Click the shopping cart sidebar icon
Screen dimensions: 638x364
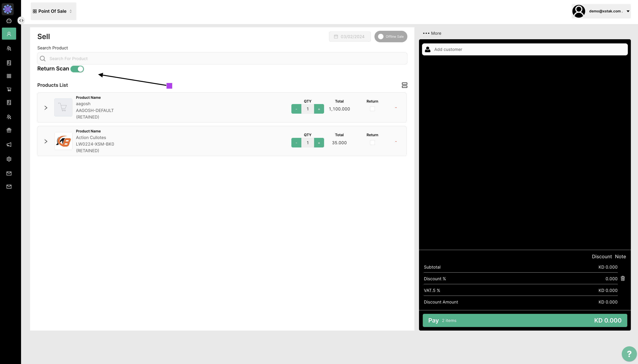[x=9, y=89]
